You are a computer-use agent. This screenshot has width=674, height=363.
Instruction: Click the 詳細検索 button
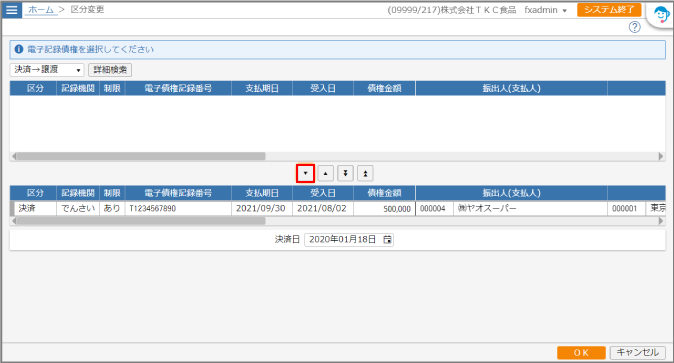click(110, 70)
